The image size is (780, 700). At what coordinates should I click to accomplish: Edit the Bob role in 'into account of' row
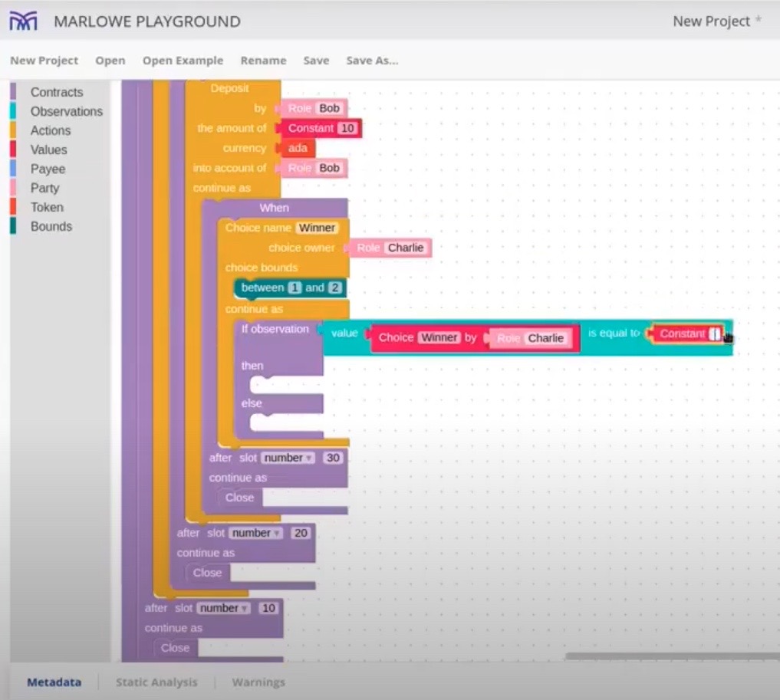pyautogui.click(x=329, y=168)
